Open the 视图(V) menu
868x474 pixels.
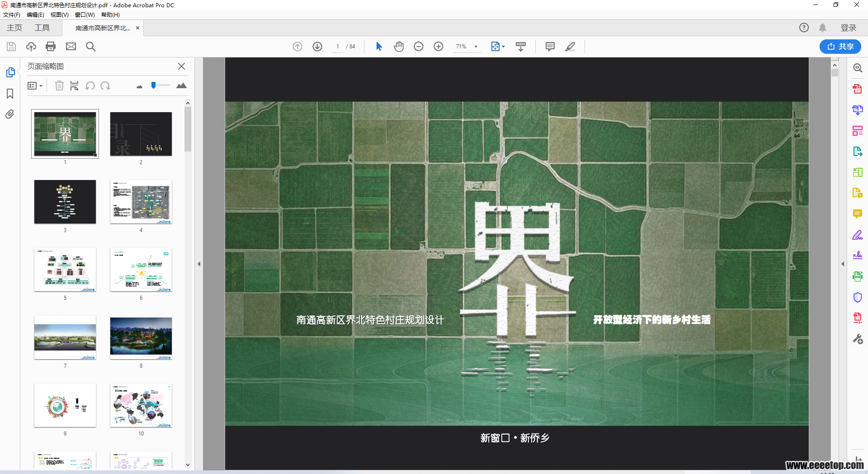[59, 15]
